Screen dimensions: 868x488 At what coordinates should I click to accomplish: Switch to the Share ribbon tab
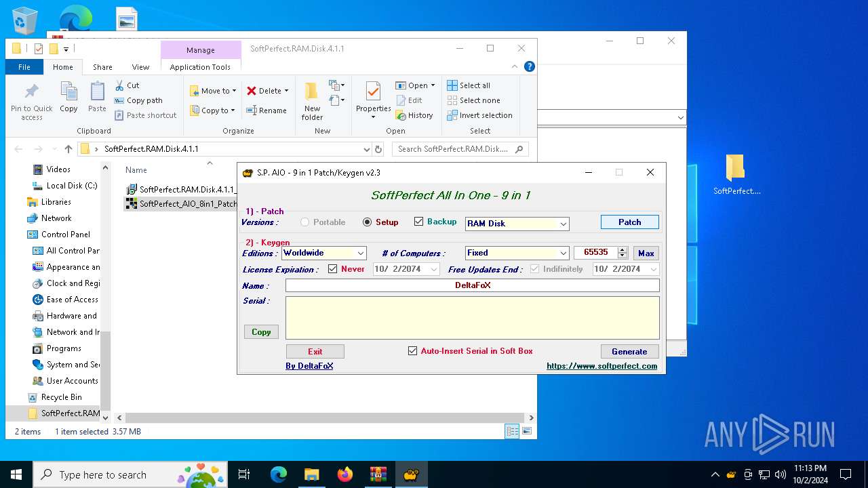tap(102, 67)
